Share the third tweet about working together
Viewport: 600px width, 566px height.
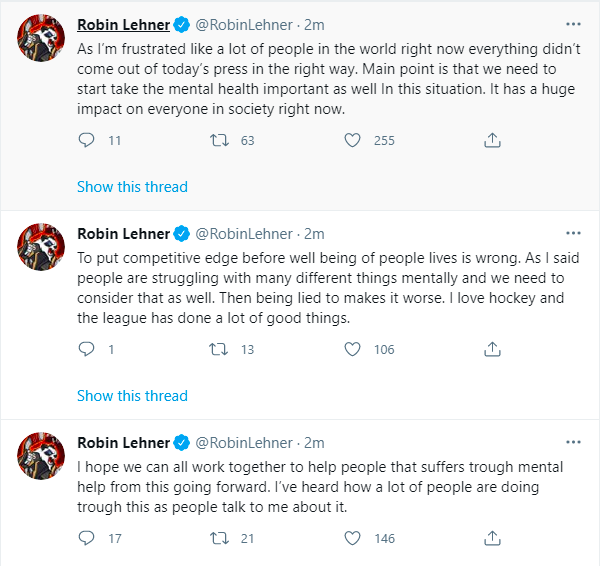[492, 539]
